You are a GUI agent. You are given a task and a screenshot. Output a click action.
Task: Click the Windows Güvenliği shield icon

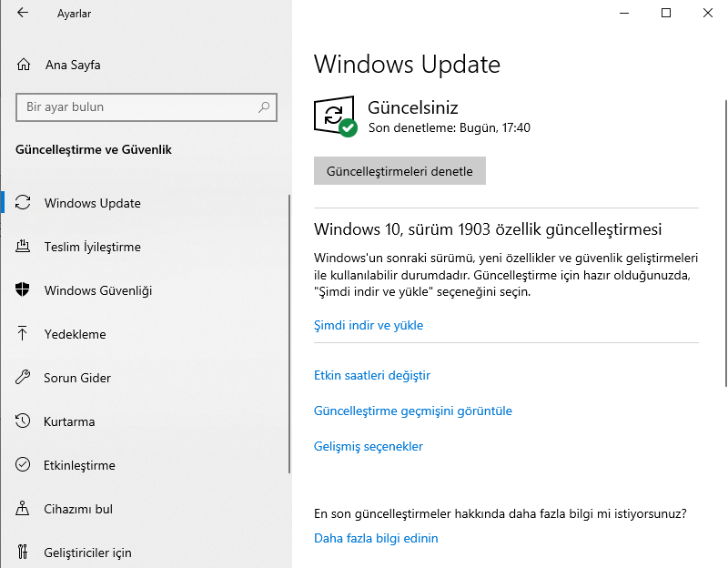22,289
